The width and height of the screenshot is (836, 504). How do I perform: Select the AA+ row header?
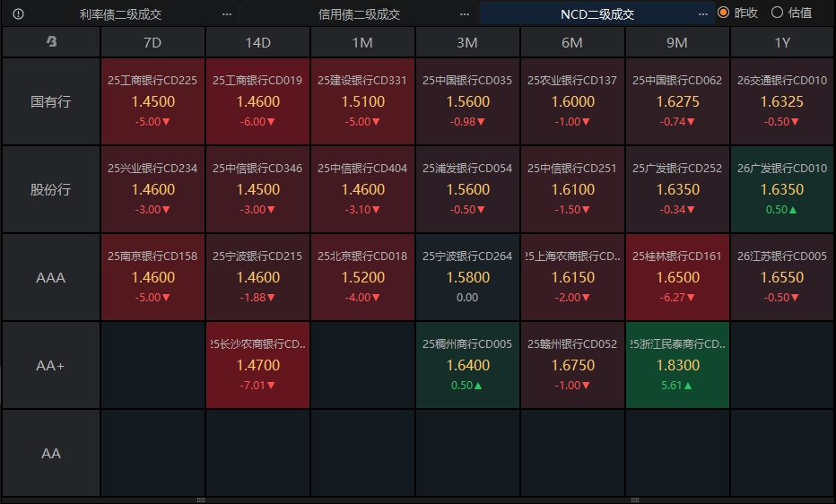[50, 365]
